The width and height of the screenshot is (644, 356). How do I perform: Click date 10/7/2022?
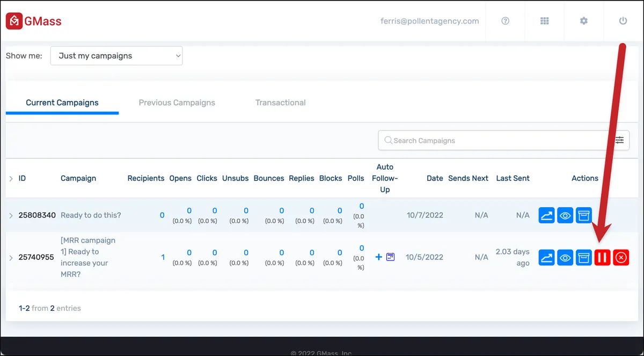click(x=425, y=215)
